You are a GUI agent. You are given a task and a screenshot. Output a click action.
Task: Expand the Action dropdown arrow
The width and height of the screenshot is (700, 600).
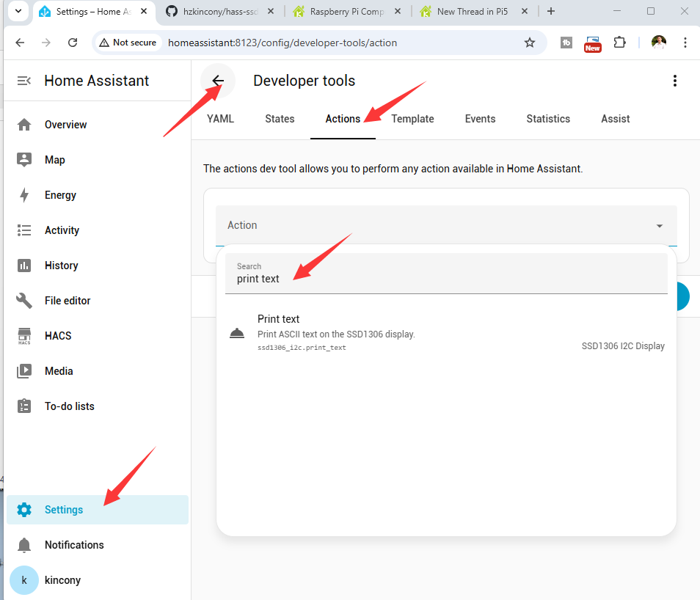[659, 226]
